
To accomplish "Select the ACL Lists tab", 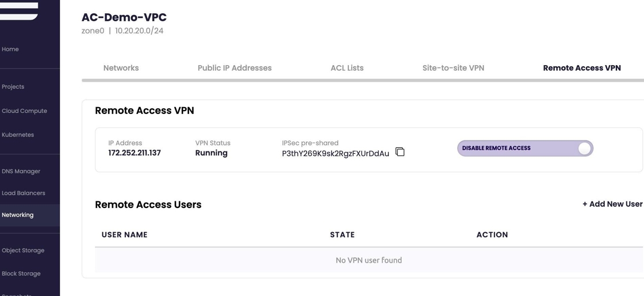I will [347, 68].
